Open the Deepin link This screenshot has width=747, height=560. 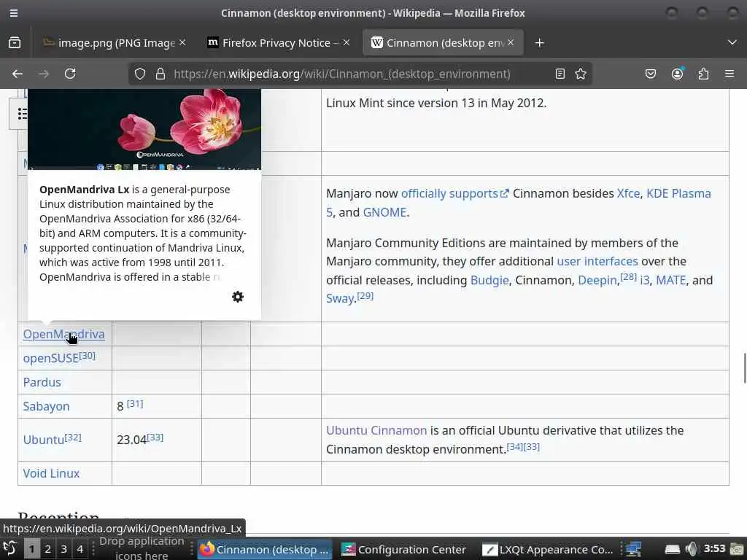click(x=597, y=280)
